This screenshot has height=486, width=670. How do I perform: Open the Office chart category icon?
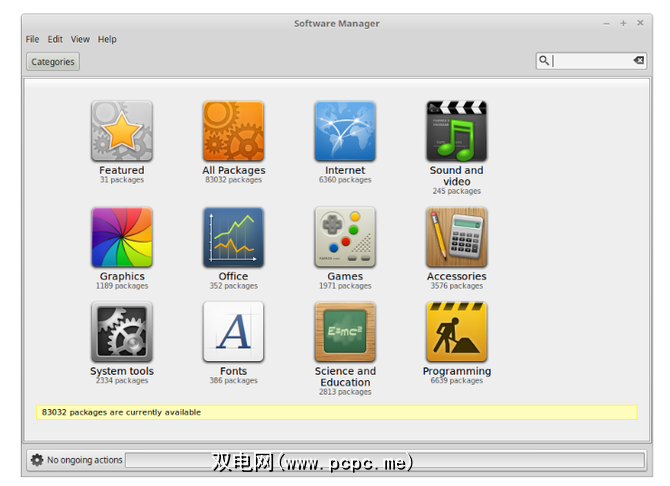coord(233,237)
